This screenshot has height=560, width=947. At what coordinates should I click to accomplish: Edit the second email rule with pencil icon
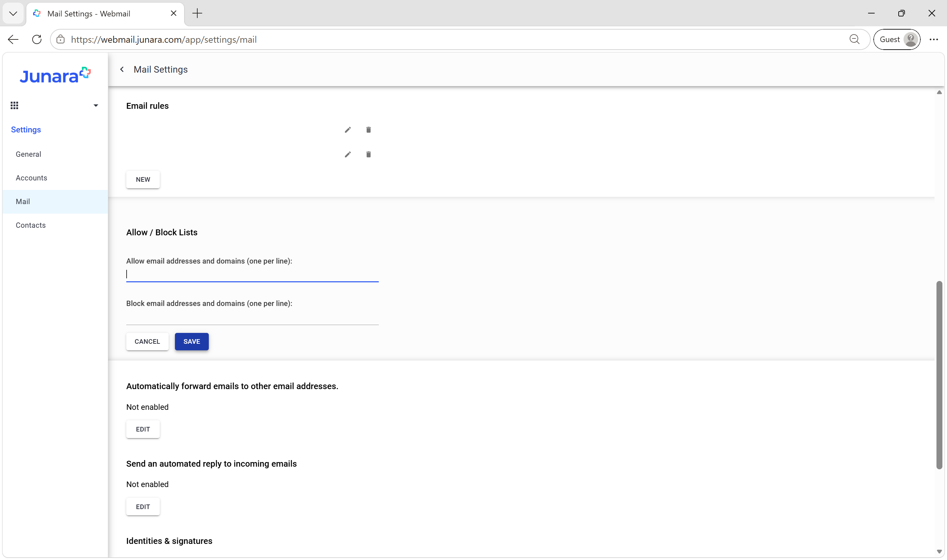(348, 154)
